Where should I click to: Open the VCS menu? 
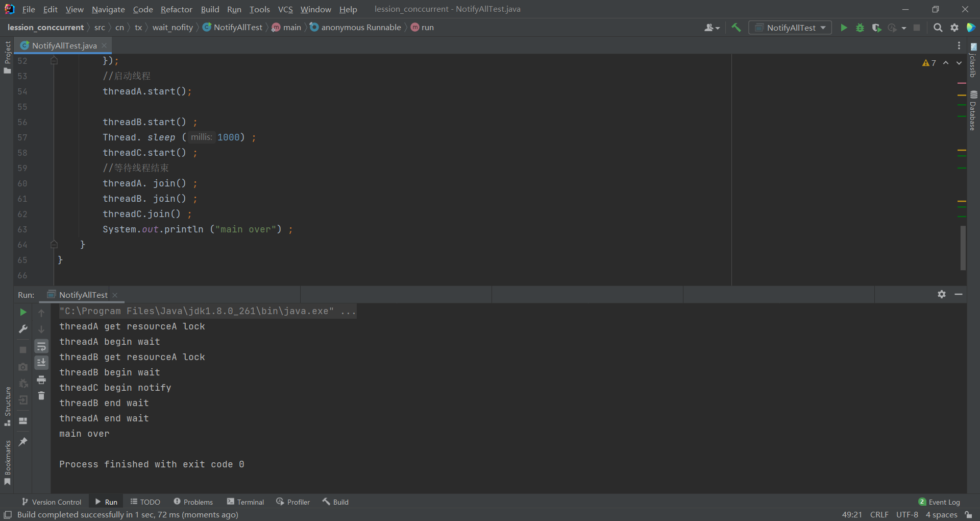(285, 9)
